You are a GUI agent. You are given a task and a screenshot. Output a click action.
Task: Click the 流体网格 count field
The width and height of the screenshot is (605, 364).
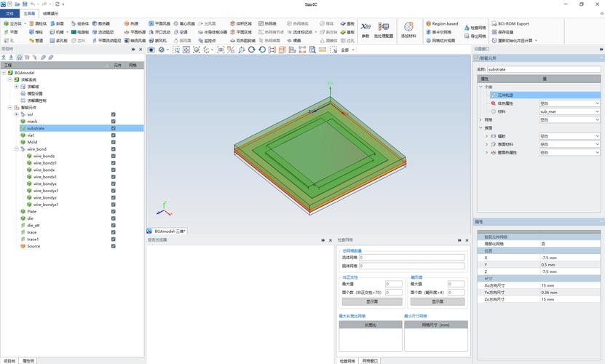point(411,258)
